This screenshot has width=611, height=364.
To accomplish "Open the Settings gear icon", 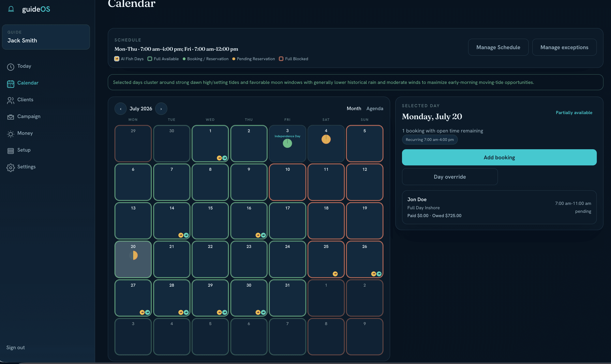I will tap(10, 168).
